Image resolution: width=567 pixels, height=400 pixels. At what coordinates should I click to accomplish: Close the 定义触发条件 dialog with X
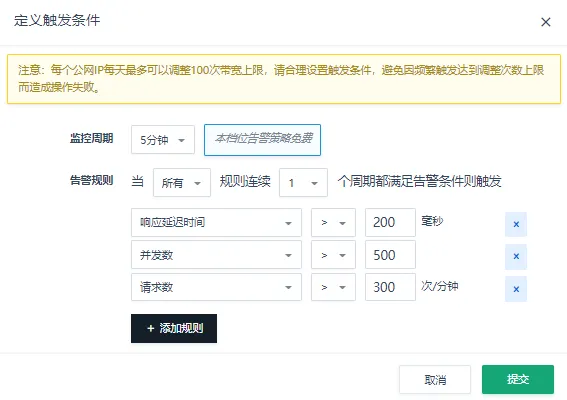point(546,22)
